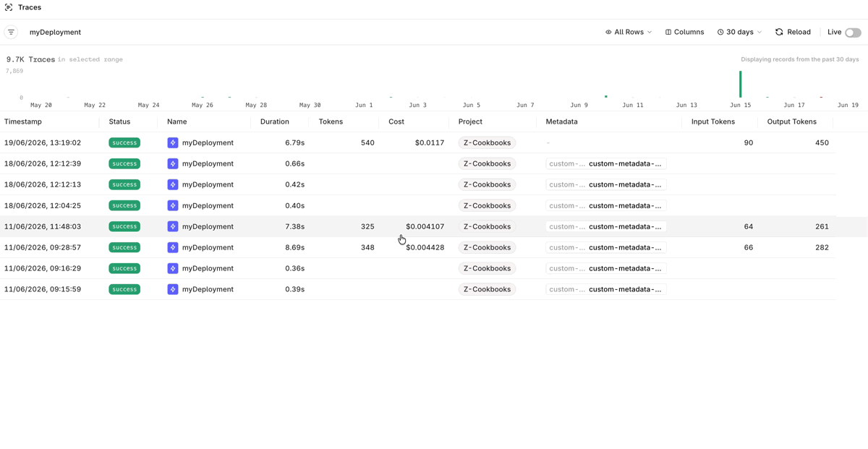Image resolution: width=868 pixels, height=449 pixels.
Task: Click the $0.0117 cost value
Action: [x=430, y=143]
